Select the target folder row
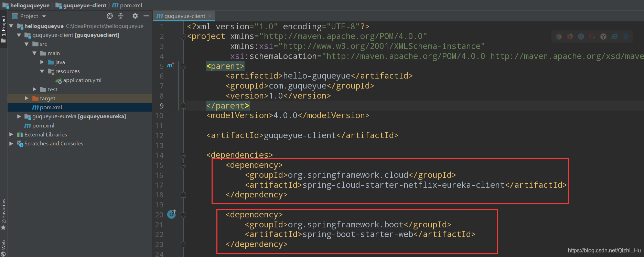Viewport: 644px width, 257px height. point(80,98)
